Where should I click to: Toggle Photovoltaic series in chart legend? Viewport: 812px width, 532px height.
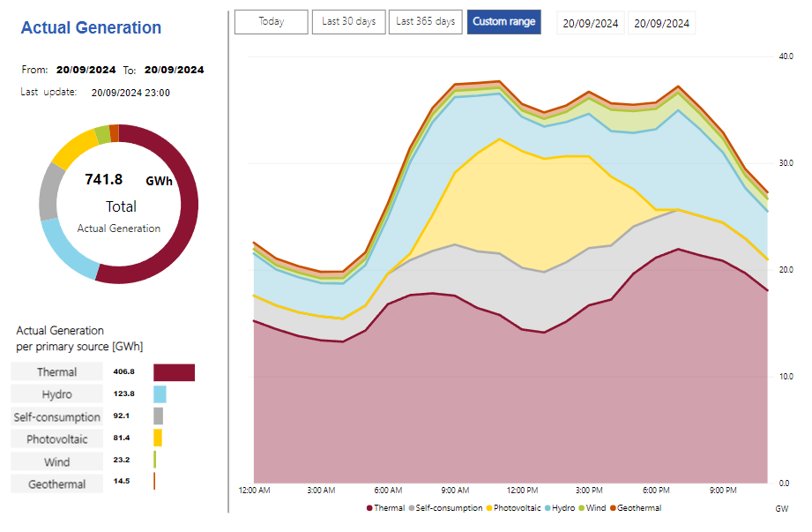coord(518,508)
